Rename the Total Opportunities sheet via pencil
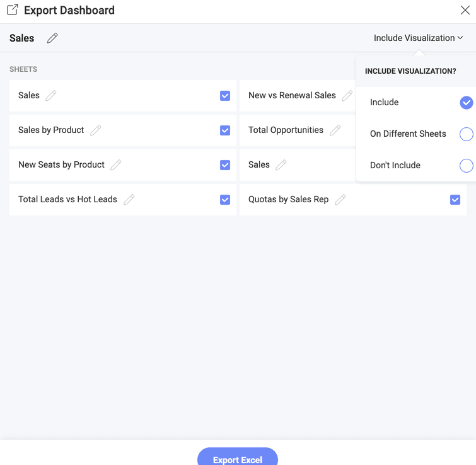476x465 pixels. [335, 130]
